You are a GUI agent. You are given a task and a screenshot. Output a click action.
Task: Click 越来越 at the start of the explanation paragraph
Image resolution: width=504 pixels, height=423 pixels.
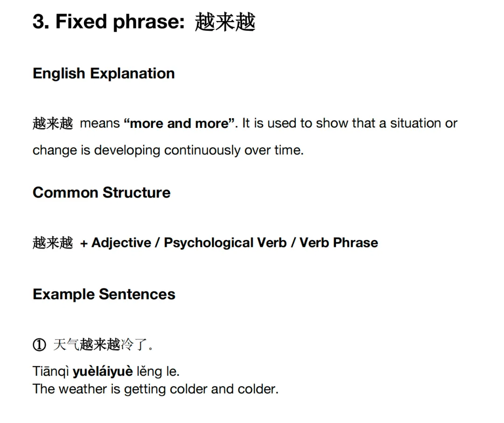[53, 124]
